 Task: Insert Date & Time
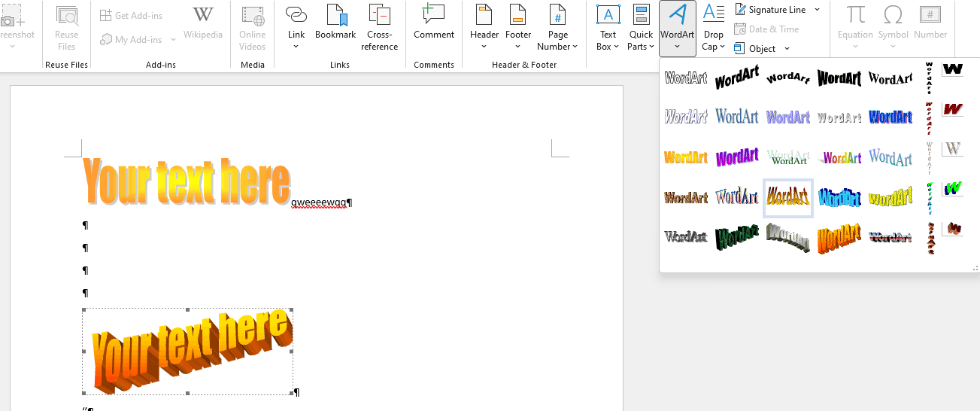(x=766, y=29)
